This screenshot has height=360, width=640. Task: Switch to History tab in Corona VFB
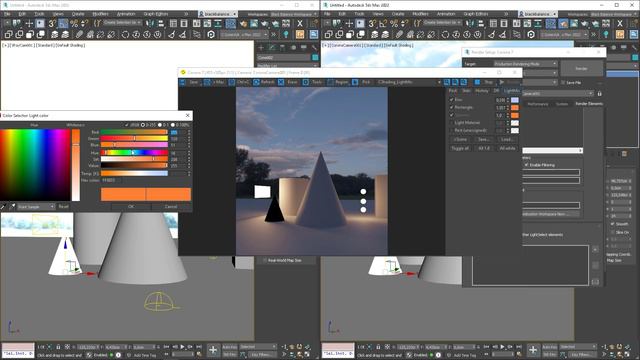[482, 91]
